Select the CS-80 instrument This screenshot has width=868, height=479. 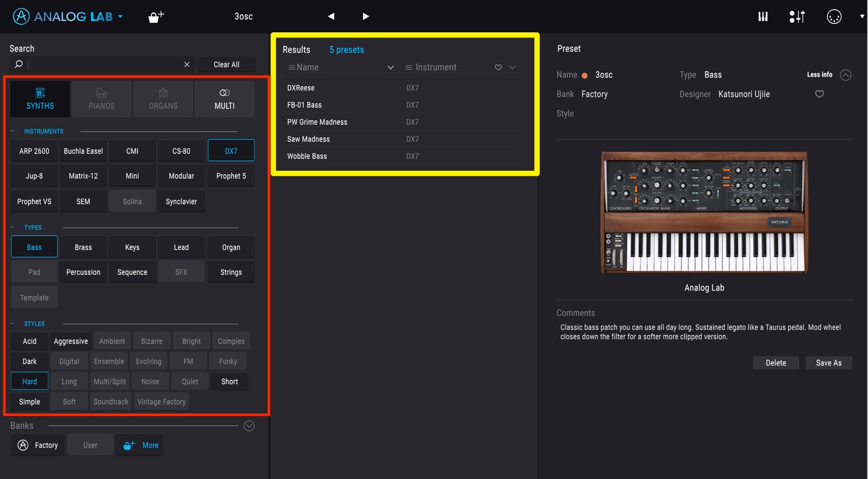click(181, 151)
